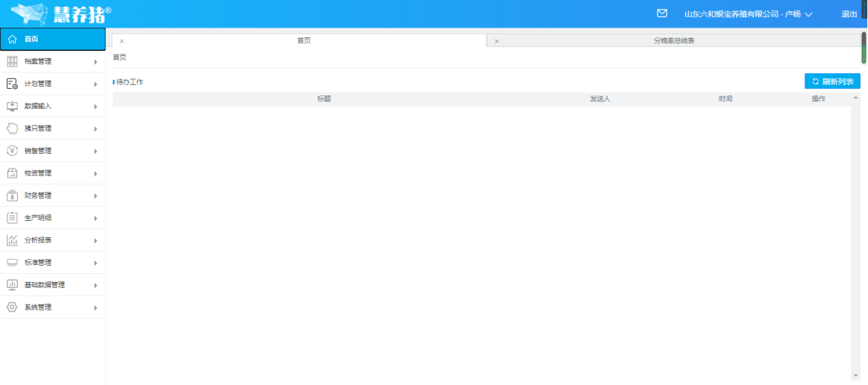Close the 首页 tab
The height and width of the screenshot is (385, 868).
point(122,41)
